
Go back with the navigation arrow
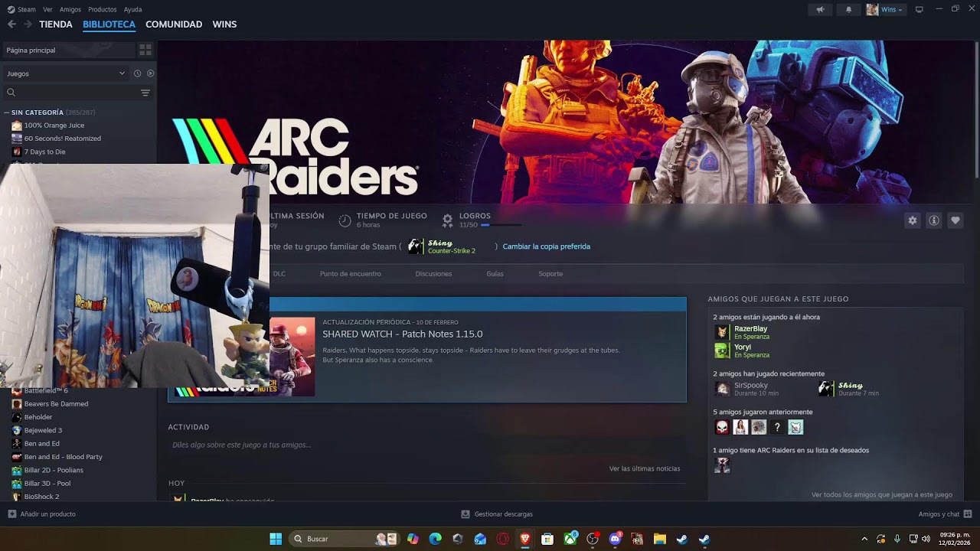click(x=11, y=24)
